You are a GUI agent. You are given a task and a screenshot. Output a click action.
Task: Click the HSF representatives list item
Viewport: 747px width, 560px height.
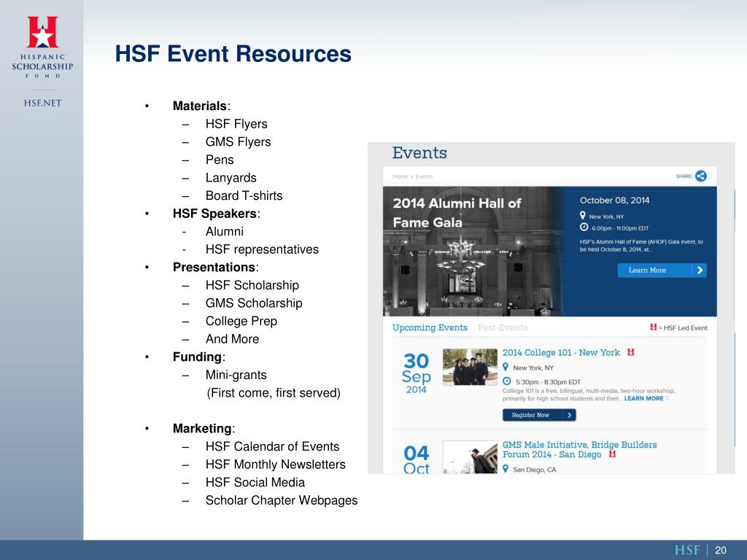pyautogui.click(x=262, y=249)
